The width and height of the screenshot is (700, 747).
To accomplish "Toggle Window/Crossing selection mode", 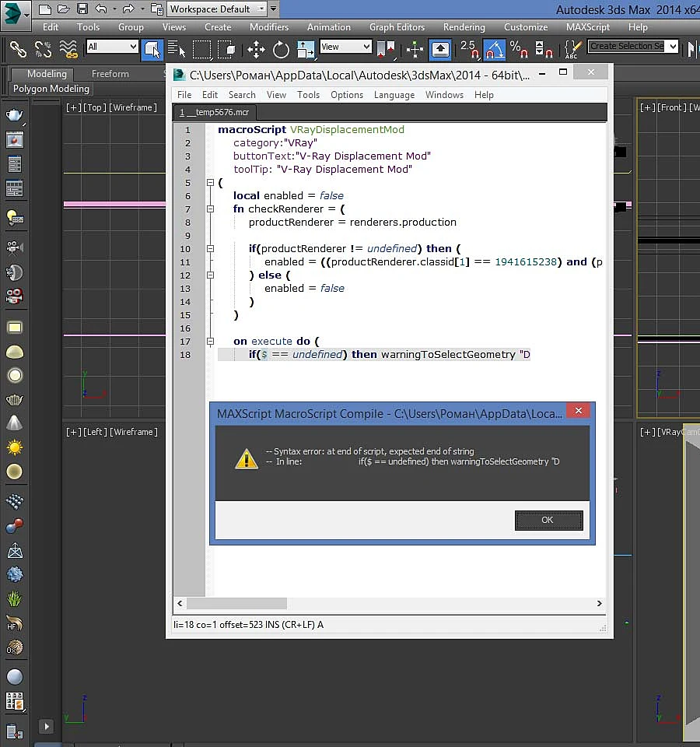I will pos(226,48).
